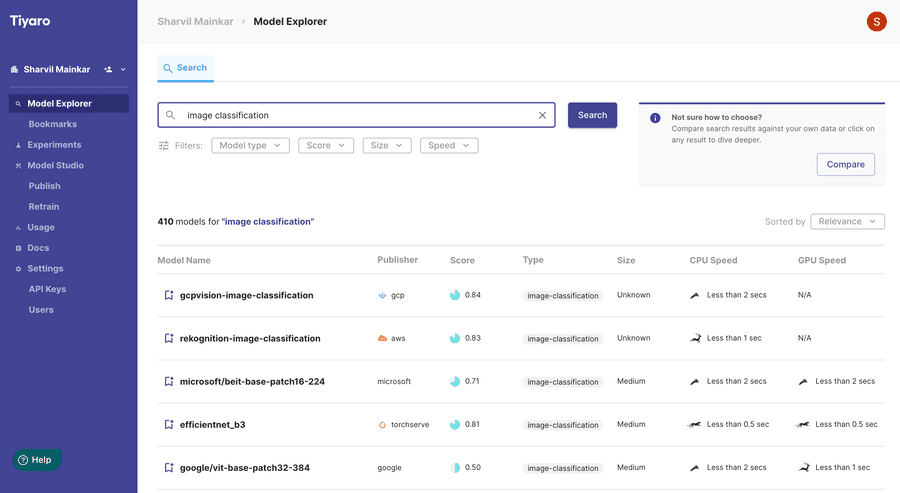Open the user avatar S in the header
The image size is (900, 493).
pyautogui.click(x=876, y=22)
